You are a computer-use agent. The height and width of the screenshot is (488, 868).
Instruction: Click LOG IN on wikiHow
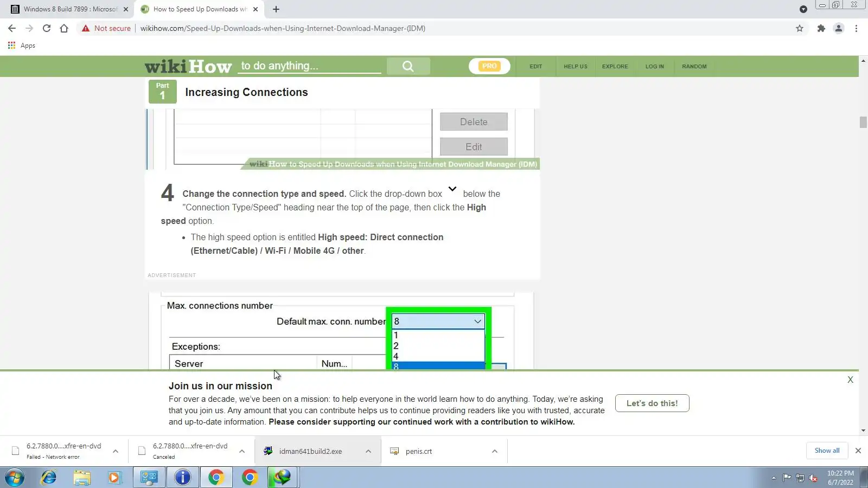coord(655,66)
